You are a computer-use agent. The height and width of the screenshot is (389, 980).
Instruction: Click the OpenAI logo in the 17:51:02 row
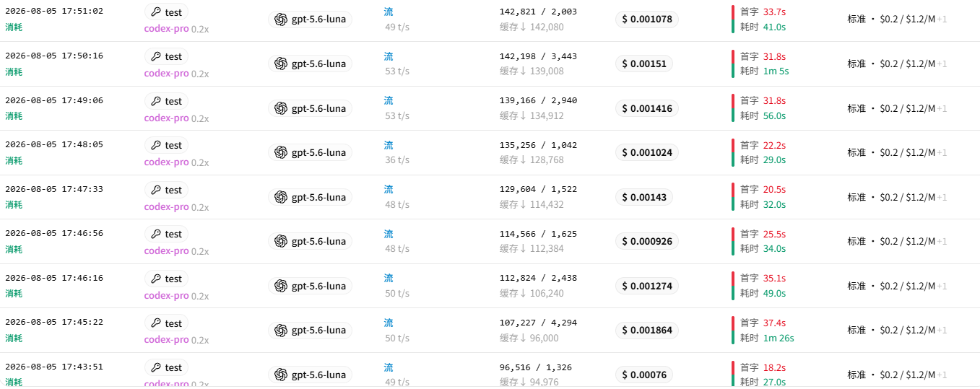pos(281,19)
